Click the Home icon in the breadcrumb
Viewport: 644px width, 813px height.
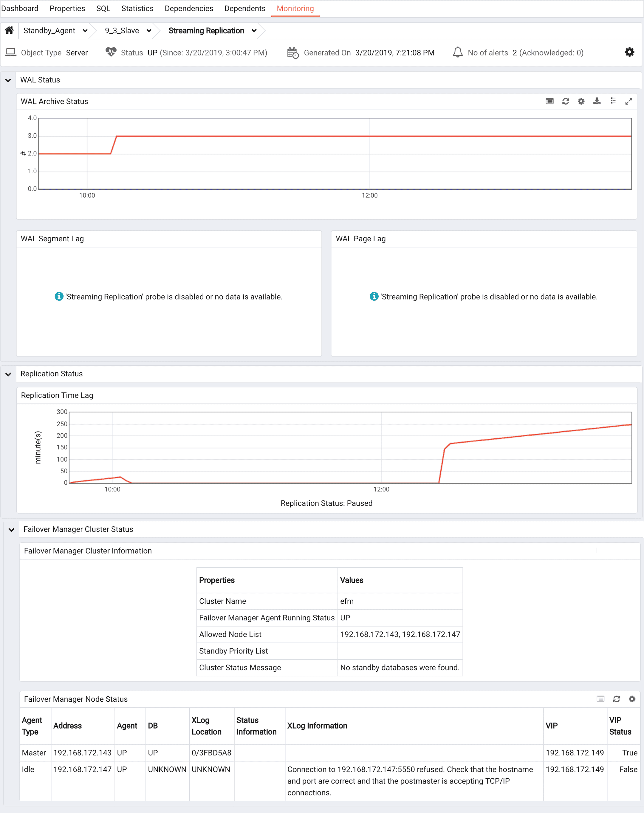click(x=10, y=30)
